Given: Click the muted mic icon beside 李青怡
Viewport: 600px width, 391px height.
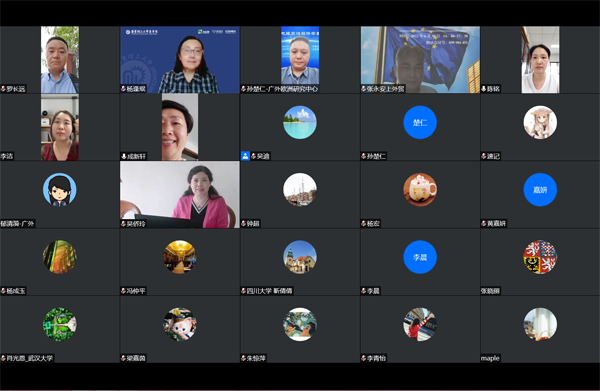Looking at the screenshot, I should click(364, 358).
